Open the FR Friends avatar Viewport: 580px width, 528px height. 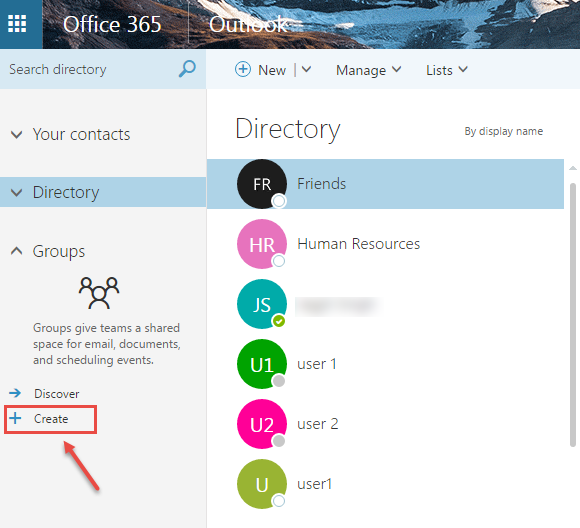pyautogui.click(x=262, y=184)
